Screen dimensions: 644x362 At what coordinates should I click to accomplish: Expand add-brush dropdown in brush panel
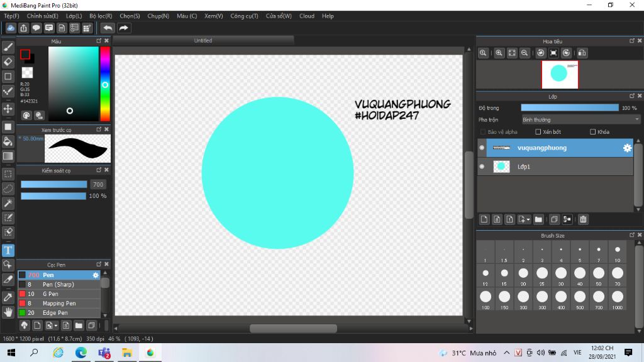(x=56, y=326)
